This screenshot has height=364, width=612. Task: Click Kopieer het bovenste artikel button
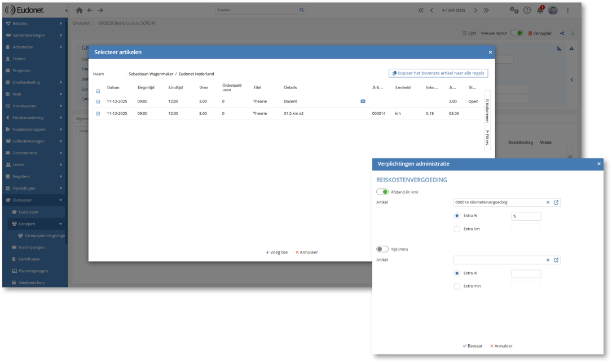coord(438,73)
